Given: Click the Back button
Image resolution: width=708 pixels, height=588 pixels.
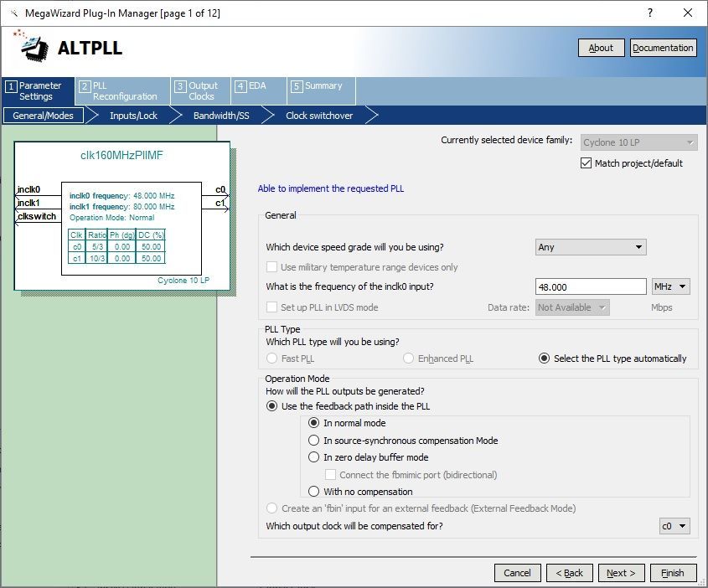Looking at the screenshot, I should coord(570,573).
